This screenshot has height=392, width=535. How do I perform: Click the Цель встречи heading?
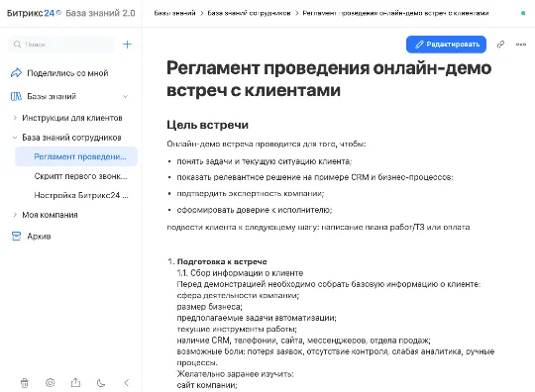click(207, 125)
